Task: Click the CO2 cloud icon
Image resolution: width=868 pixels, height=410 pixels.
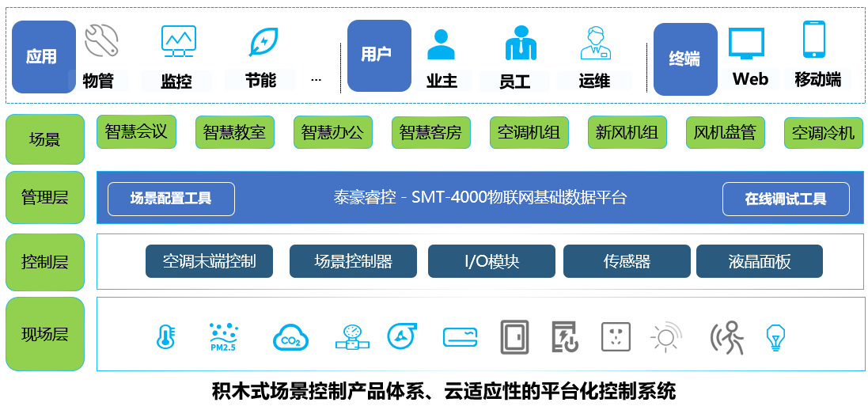Action: 290,337
